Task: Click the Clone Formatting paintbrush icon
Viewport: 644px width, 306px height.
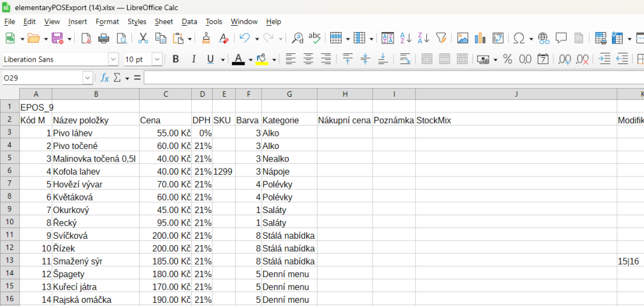Action: tap(206, 38)
